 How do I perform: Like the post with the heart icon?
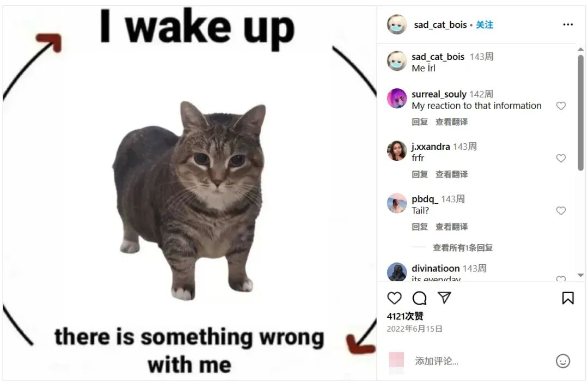(x=394, y=298)
